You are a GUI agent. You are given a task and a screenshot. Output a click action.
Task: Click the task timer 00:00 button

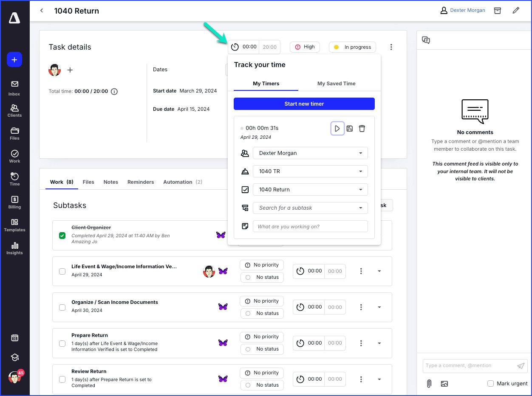click(x=244, y=47)
